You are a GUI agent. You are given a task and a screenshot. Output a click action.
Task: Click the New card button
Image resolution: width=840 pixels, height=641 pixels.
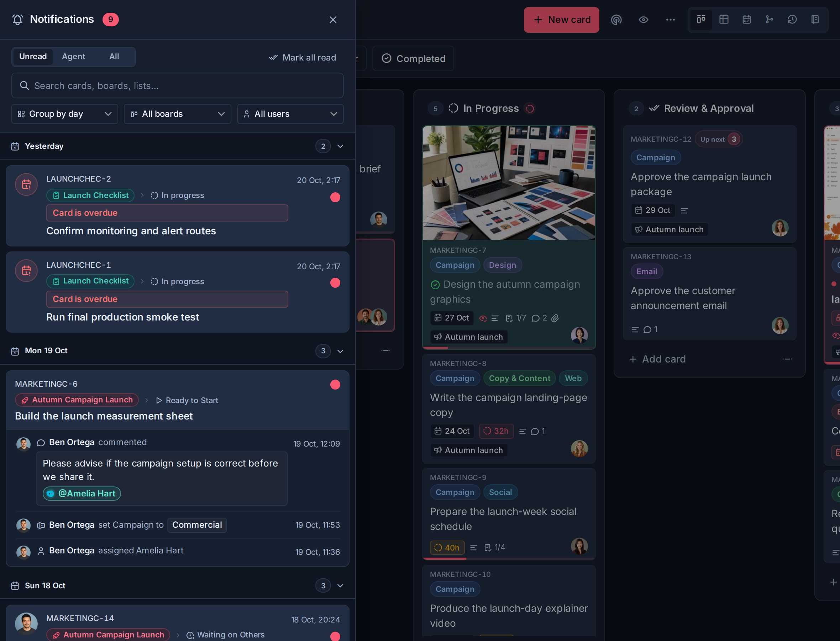click(x=561, y=20)
